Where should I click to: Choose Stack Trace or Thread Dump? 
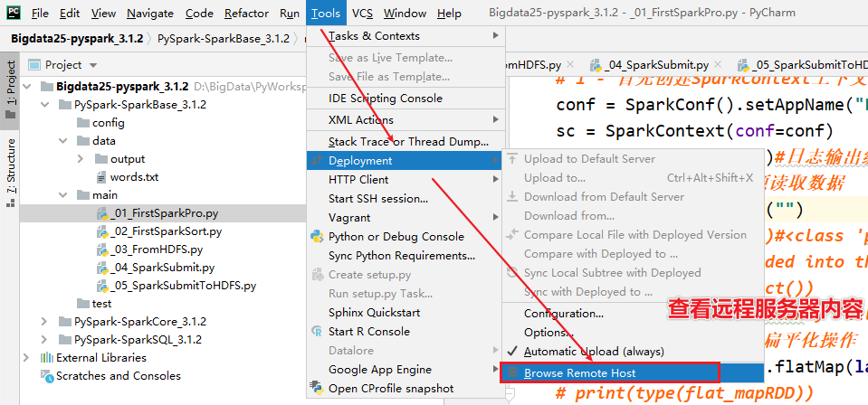(x=405, y=142)
